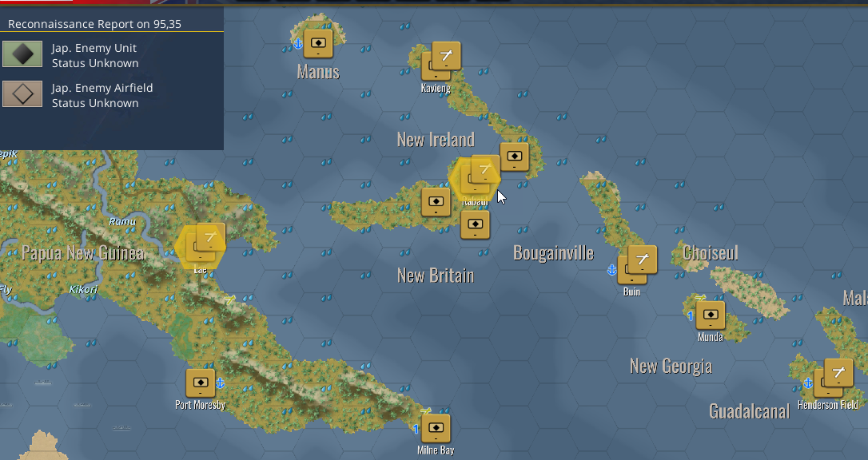Click the Reconnaissance Report on 95,35 header
Screen dimensions: 868x460
tap(94, 24)
